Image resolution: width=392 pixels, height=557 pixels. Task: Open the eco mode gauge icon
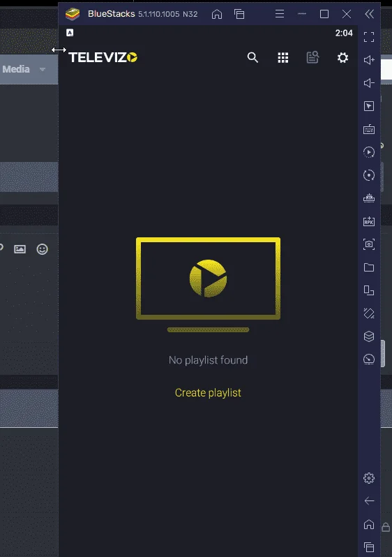pyautogui.click(x=369, y=359)
